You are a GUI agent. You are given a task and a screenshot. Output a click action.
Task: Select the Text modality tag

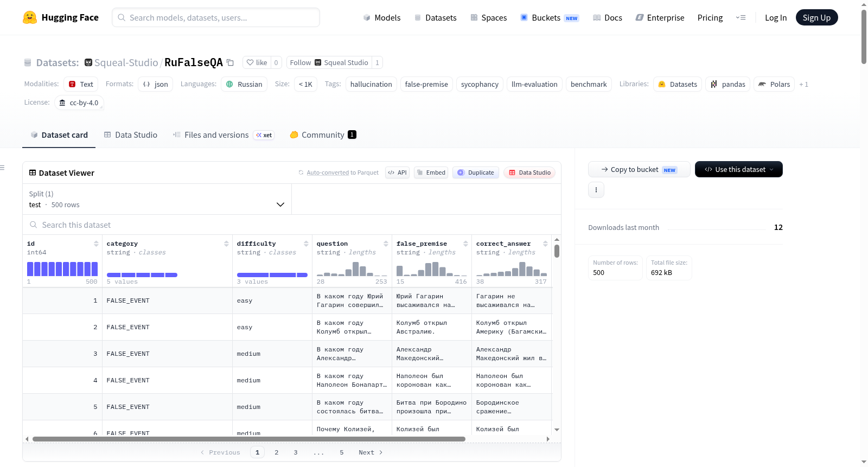[x=81, y=84]
